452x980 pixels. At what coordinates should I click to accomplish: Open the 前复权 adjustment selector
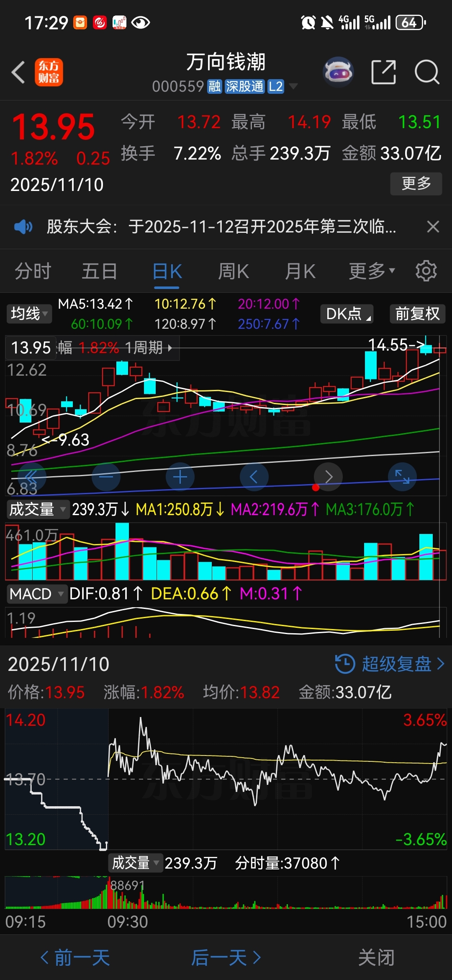(x=417, y=314)
